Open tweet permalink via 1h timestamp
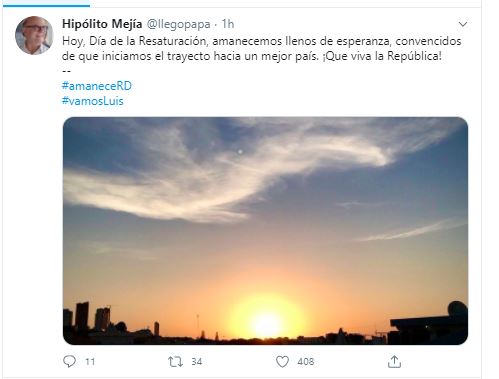The image size is (499, 379). coord(228,24)
